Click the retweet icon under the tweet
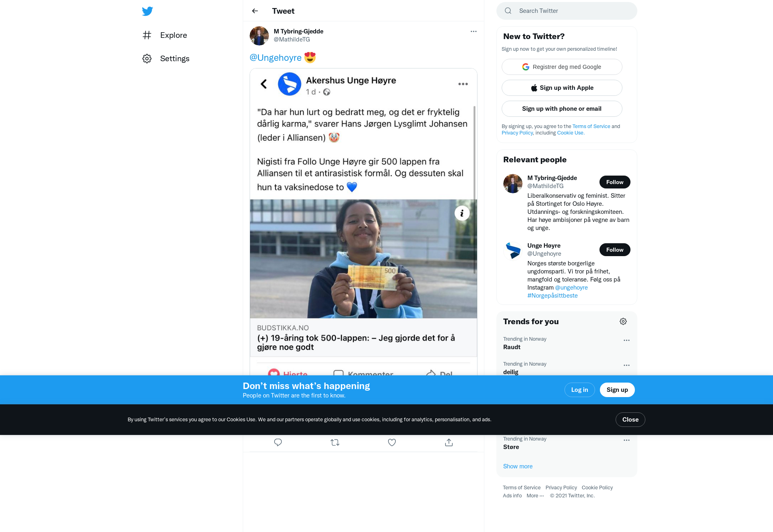The height and width of the screenshot is (532, 773). tap(335, 443)
